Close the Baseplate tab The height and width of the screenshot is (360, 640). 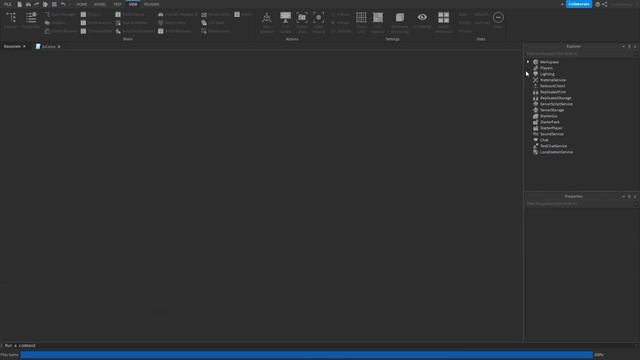point(24,47)
